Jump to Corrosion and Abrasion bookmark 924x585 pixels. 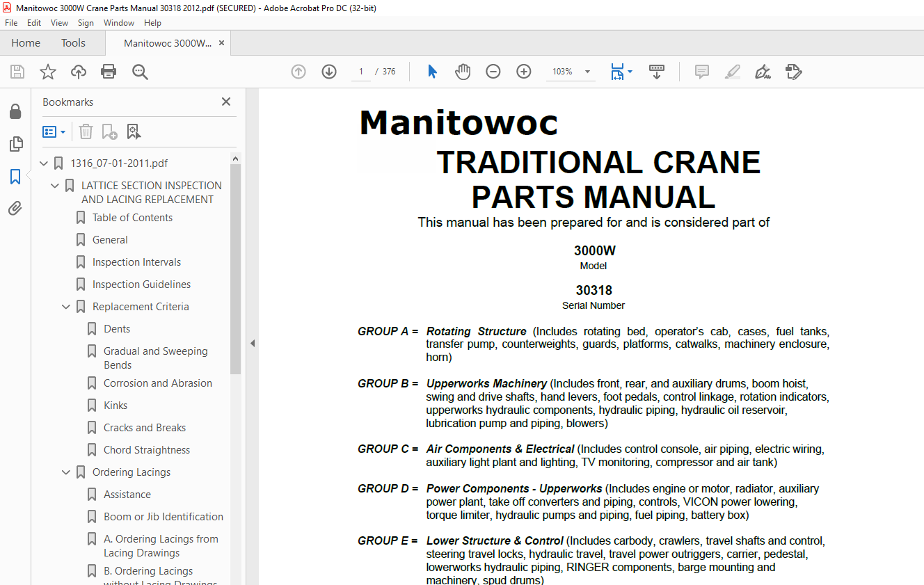[158, 383]
